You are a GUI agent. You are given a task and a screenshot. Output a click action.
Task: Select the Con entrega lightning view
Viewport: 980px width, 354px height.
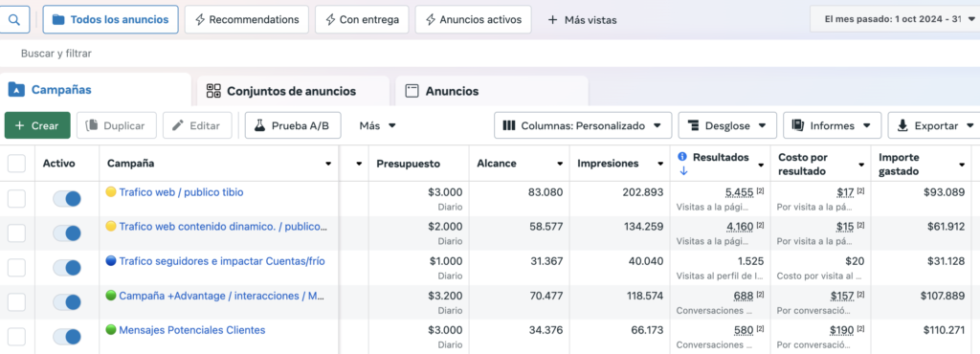pos(362,19)
